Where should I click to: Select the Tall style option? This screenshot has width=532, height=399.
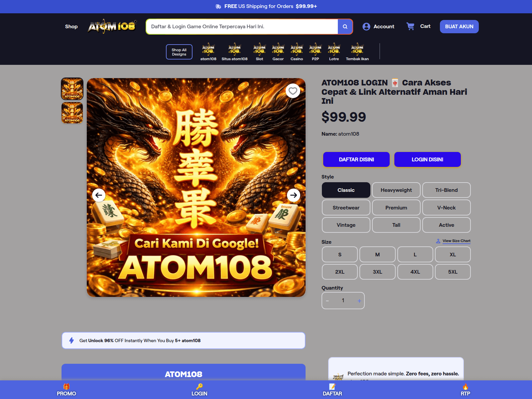click(x=396, y=225)
